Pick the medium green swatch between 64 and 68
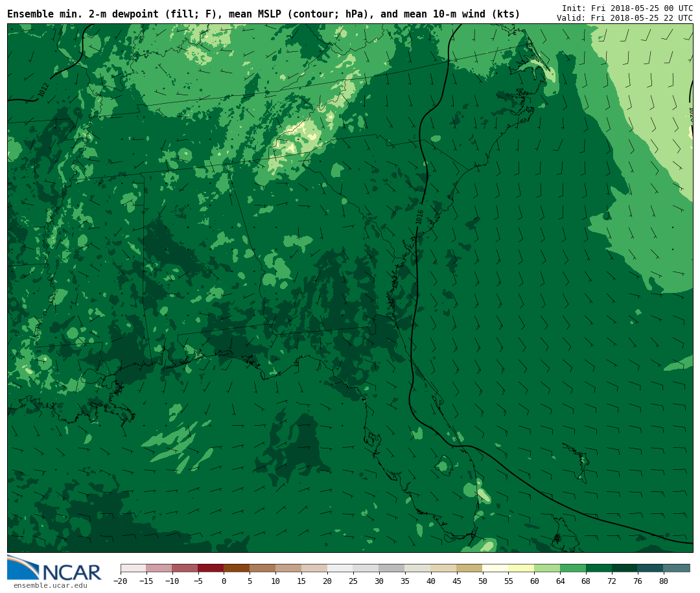 [x=573, y=568]
